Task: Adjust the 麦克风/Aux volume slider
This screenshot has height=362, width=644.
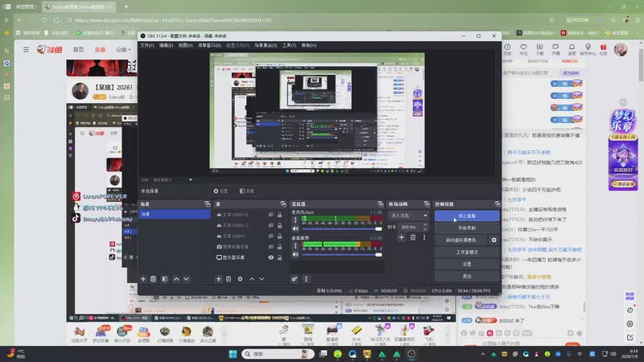Action: coord(341,229)
